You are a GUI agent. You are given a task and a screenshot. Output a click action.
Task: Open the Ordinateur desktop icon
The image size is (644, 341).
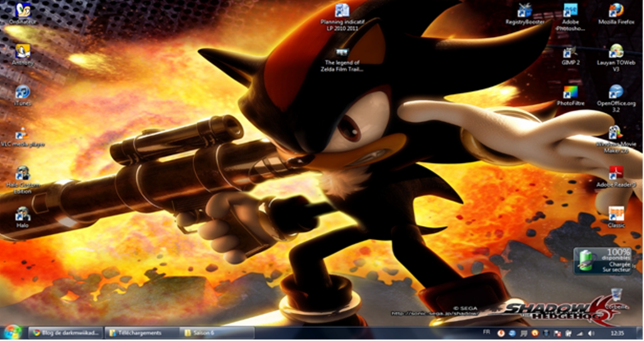tap(23, 14)
